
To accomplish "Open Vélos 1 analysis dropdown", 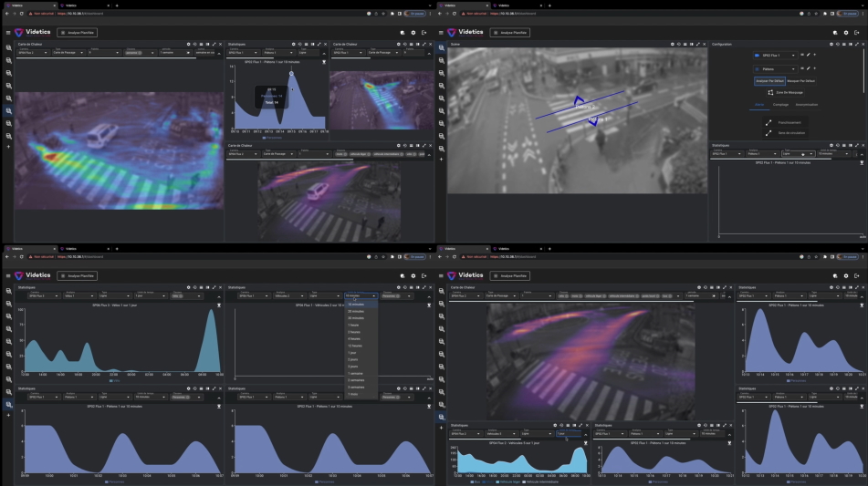I will point(79,295).
